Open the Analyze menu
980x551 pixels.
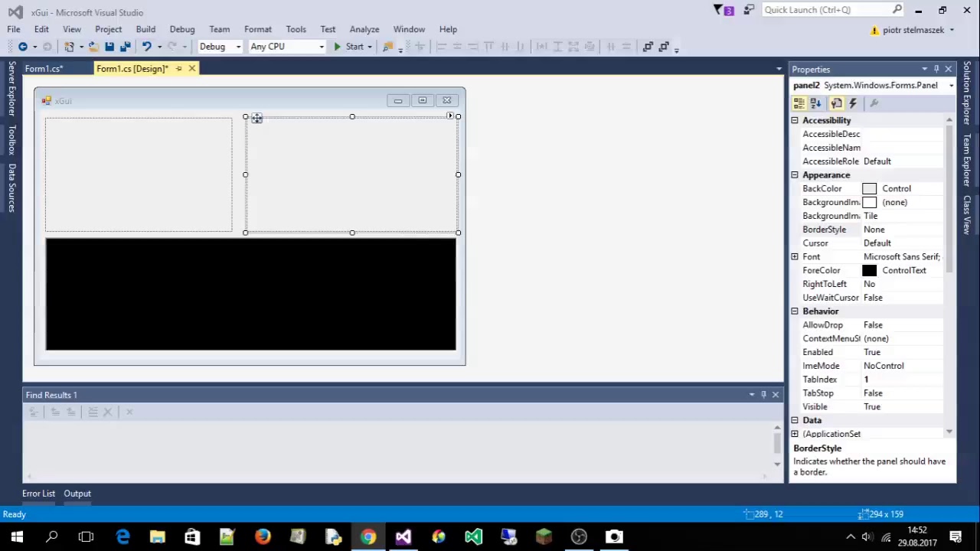click(364, 29)
